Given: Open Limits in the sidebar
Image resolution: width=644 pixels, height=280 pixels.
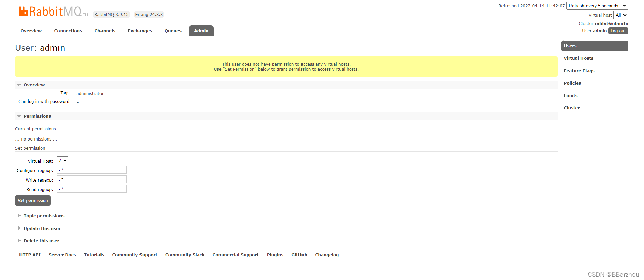Looking at the screenshot, I should click(571, 95).
